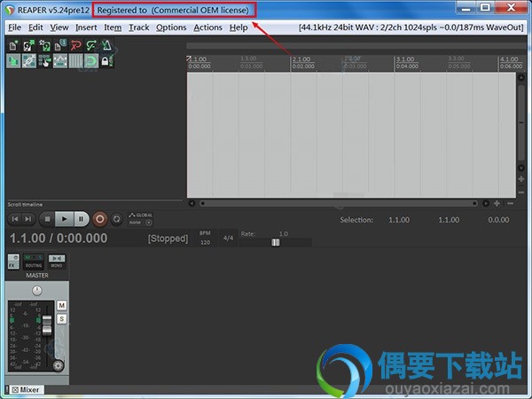The image size is (532, 399).
Task: Go to project start transport button
Action: coord(14,219)
